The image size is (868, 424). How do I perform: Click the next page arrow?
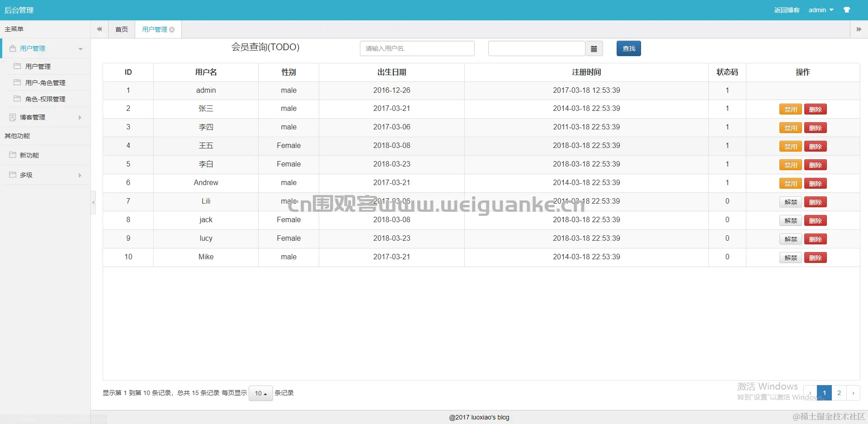[853, 393]
